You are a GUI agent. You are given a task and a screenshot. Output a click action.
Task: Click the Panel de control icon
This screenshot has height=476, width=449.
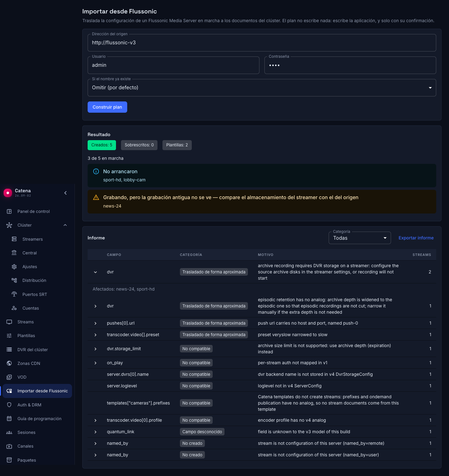pos(9,211)
